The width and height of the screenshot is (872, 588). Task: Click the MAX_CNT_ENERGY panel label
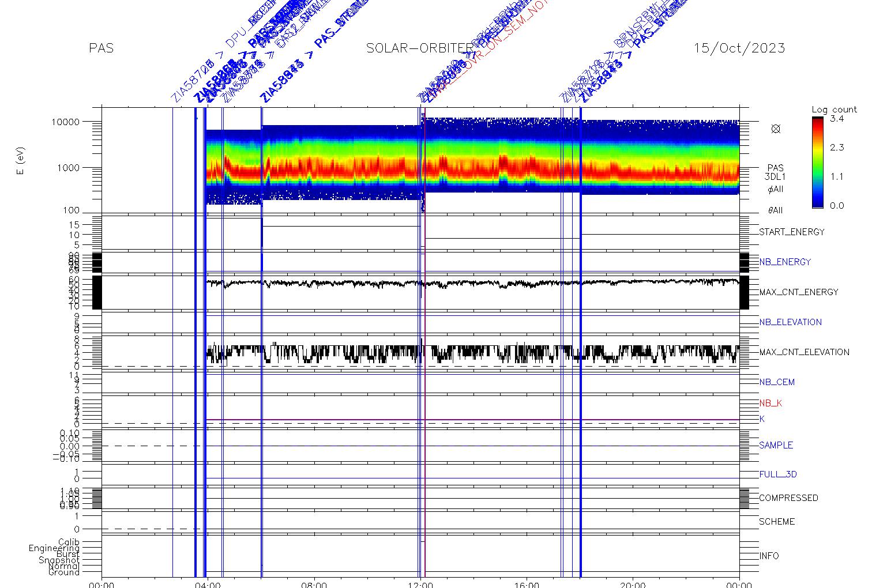(799, 292)
